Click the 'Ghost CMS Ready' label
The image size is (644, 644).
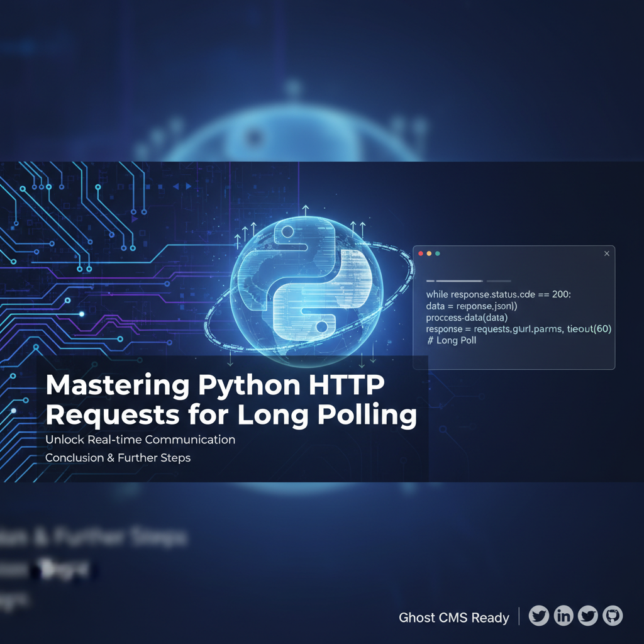pos(453,618)
